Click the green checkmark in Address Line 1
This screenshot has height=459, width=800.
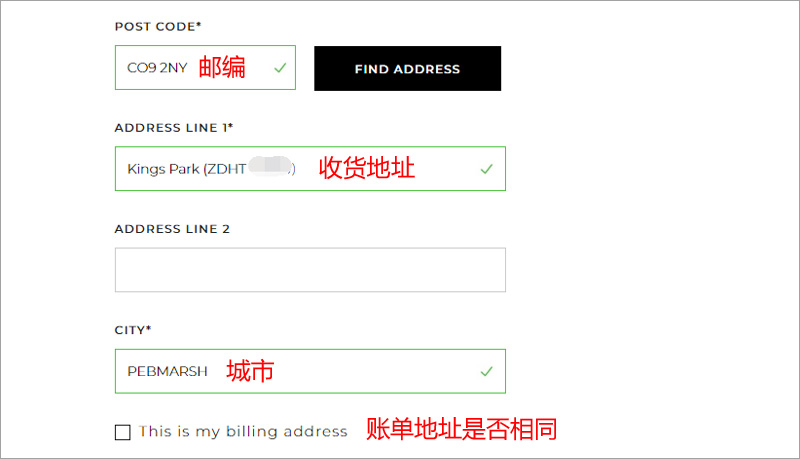[x=486, y=169]
